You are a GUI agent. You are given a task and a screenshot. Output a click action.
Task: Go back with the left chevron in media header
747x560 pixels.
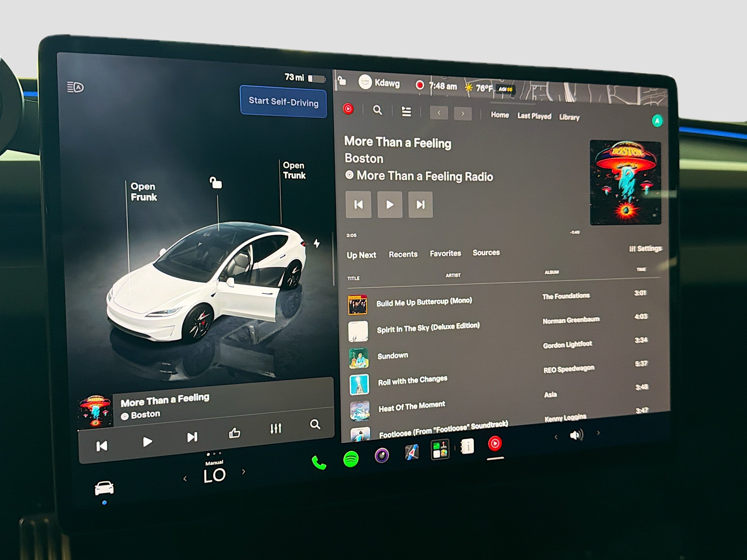pos(439,113)
